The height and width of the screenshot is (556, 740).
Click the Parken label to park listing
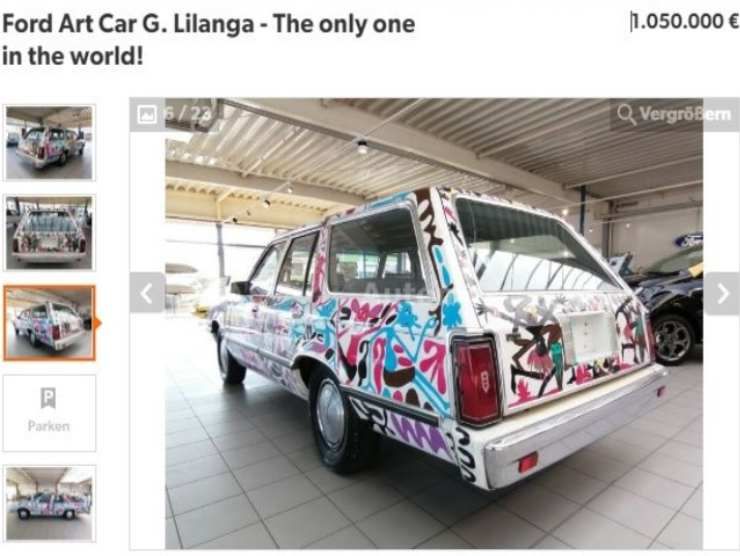pyautogui.click(x=49, y=426)
